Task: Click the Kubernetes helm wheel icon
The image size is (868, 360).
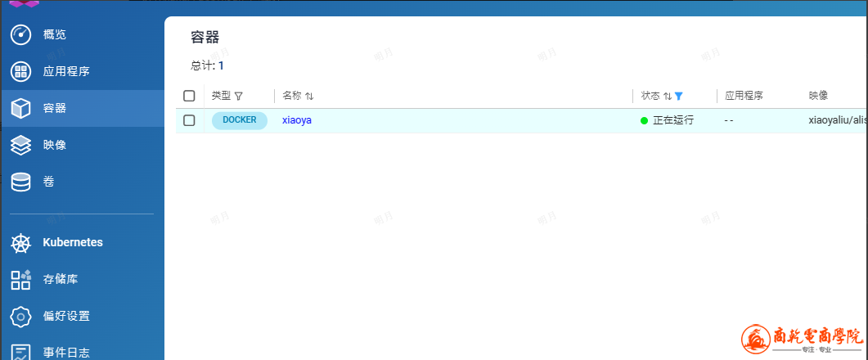Action: 21,243
